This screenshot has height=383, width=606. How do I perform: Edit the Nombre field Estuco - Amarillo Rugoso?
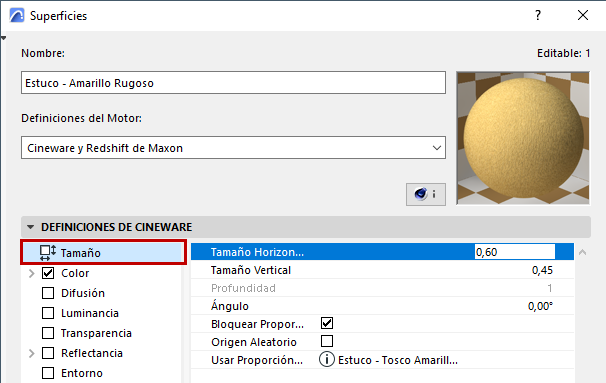pos(233,83)
